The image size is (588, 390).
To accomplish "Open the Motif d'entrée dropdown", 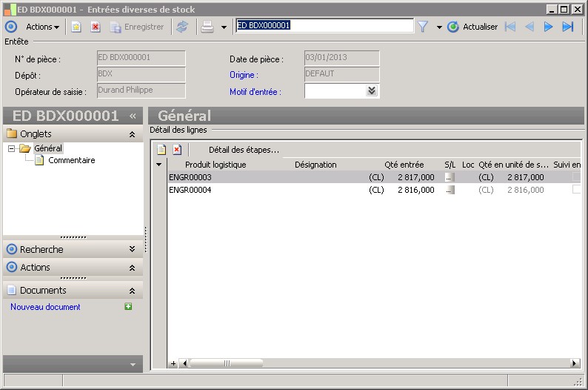I will pyautogui.click(x=372, y=90).
